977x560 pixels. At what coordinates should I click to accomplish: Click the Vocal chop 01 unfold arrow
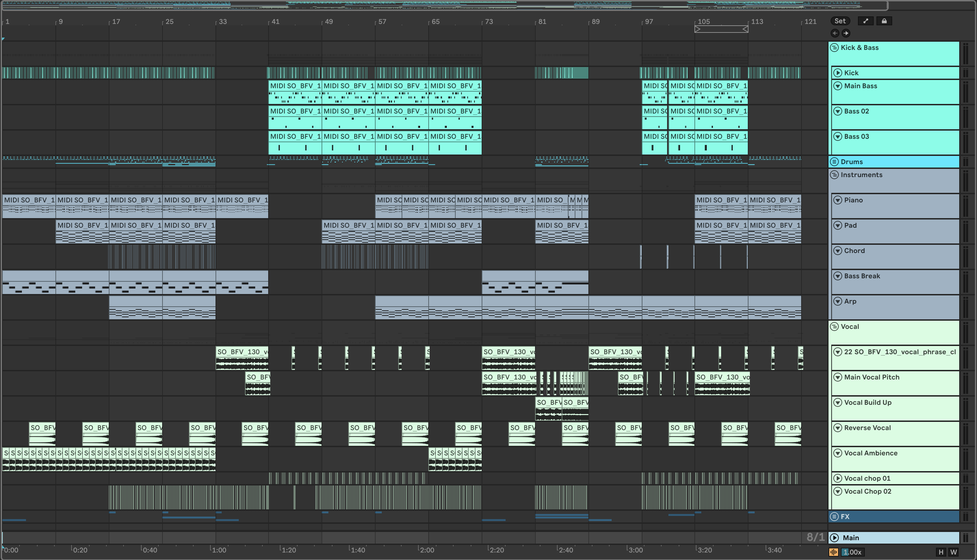[838, 479]
